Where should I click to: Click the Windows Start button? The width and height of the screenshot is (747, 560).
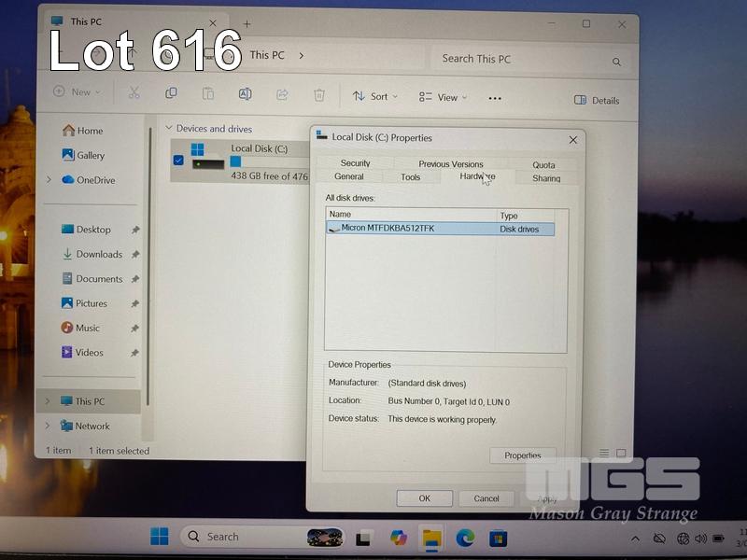(159, 536)
